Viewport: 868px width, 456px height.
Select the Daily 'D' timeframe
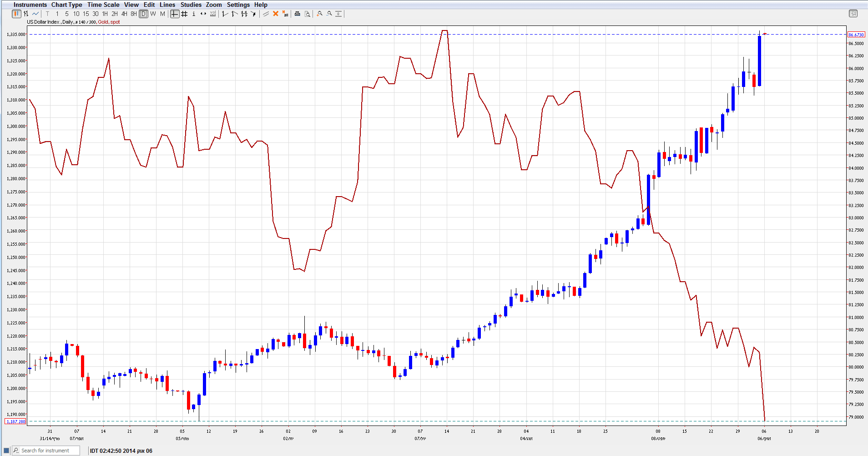(143, 14)
